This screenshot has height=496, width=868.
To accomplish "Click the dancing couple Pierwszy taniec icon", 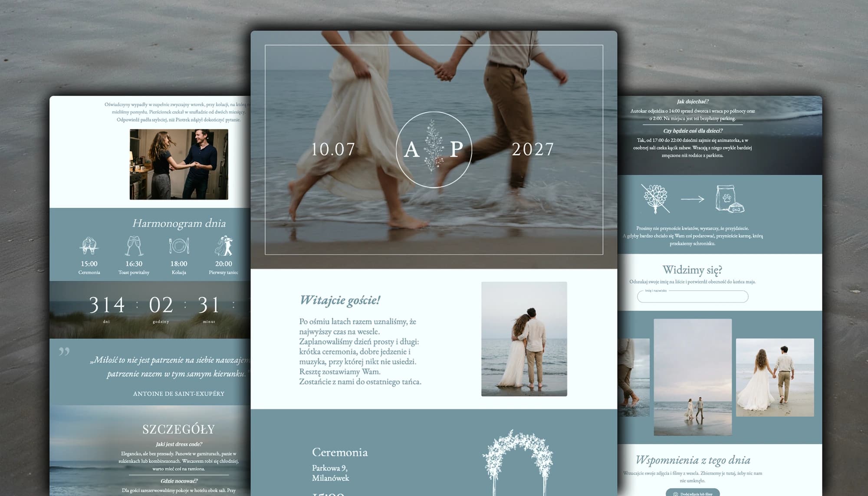I will (x=224, y=246).
